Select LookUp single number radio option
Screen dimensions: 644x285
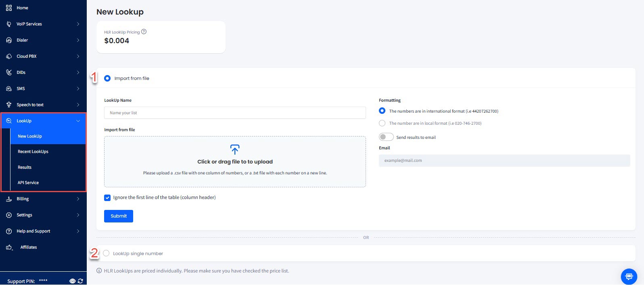click(106, 253)
